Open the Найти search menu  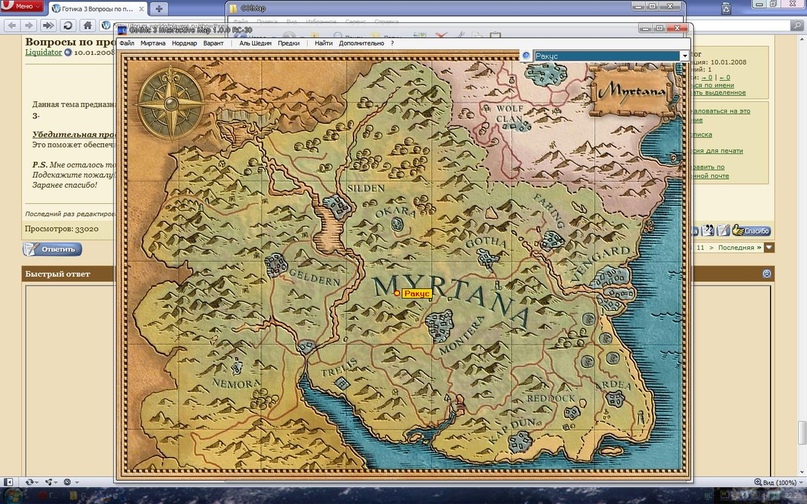point(323,44)
